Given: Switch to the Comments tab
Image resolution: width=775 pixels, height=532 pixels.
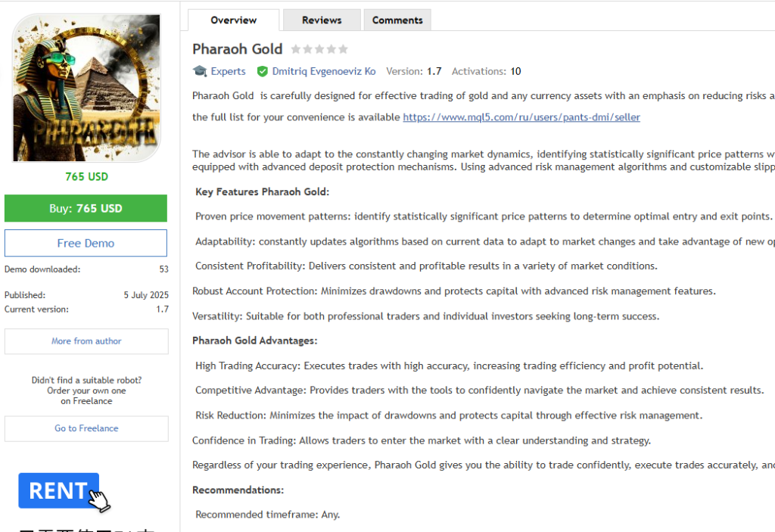Looking at the screenshot, I should (x=397, y=20).
